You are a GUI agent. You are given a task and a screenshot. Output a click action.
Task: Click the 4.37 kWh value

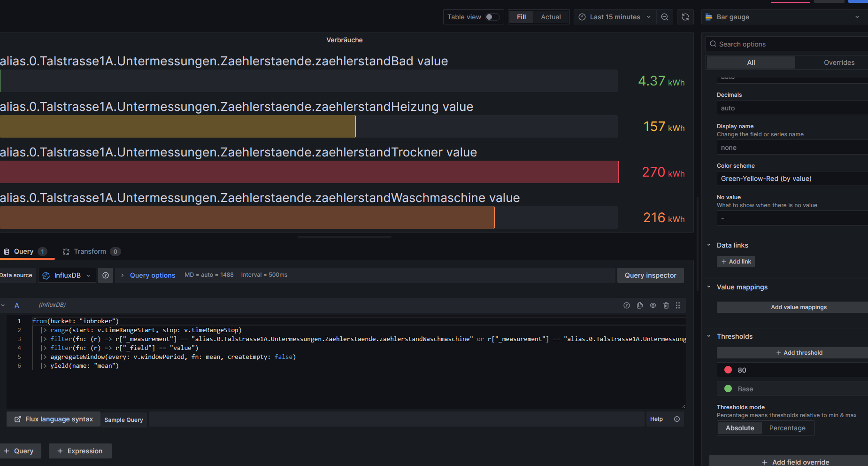pos(661,81)
